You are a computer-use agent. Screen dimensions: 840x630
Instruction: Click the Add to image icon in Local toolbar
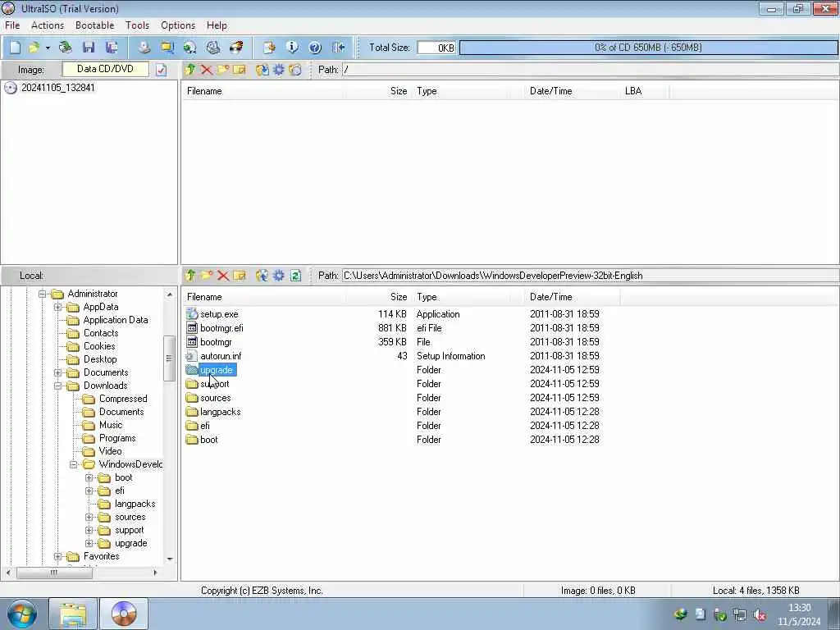tap(262, 276)
